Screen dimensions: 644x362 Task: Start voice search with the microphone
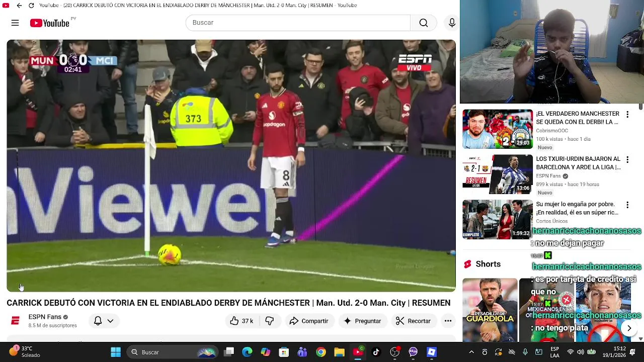pyautogui.click(x=452, y=23)
